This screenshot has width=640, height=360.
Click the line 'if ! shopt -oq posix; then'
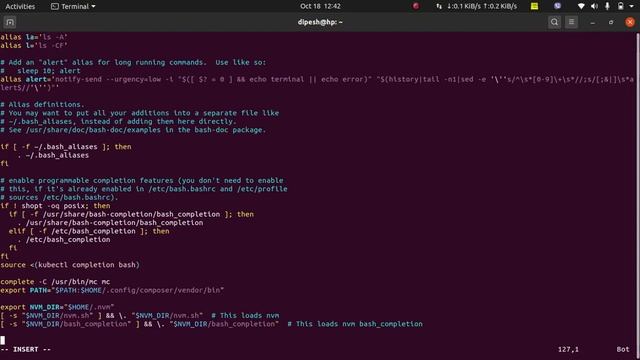pos(55,206)
